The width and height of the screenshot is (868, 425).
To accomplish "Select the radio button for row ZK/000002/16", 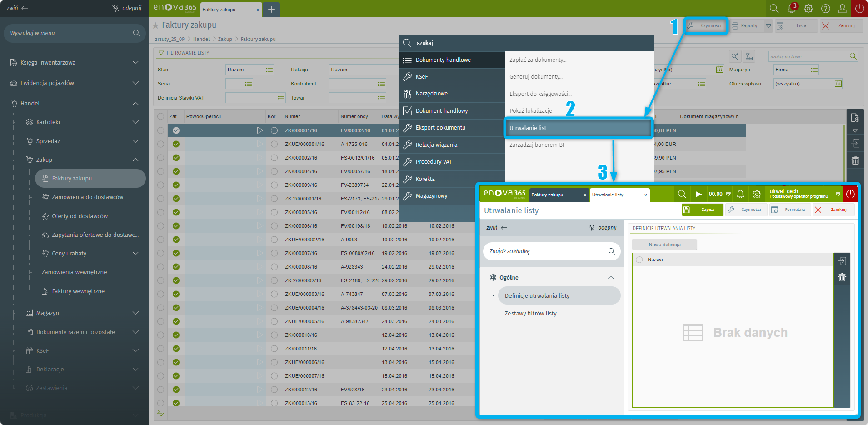I will tap(274, 158).
